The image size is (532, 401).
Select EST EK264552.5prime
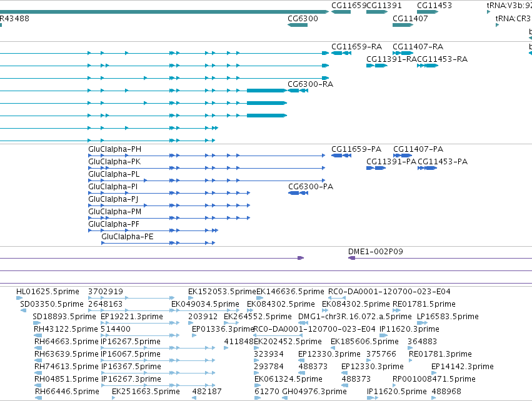(x=258, y=317)
